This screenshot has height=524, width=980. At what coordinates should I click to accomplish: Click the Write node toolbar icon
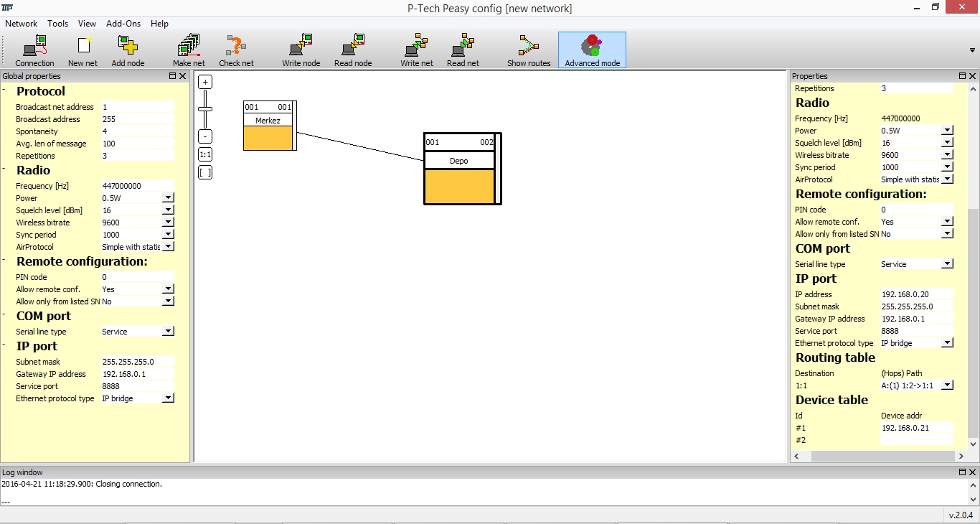point(301,50)
